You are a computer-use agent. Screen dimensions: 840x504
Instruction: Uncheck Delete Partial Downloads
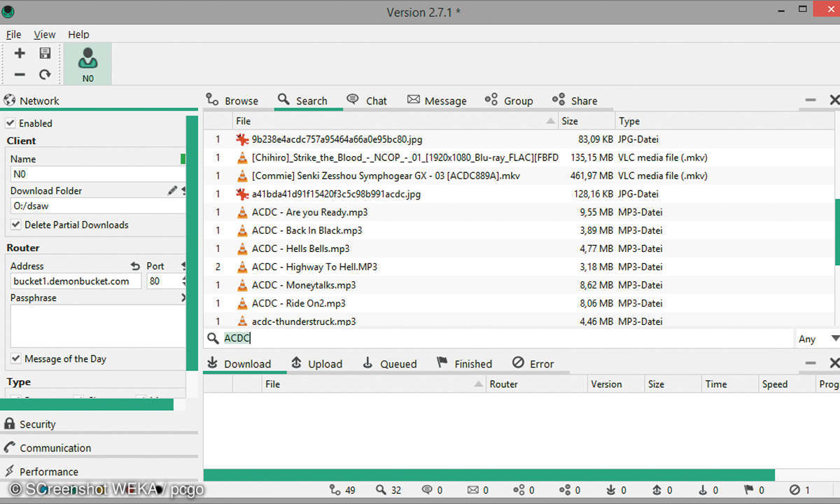pos(16,225)
